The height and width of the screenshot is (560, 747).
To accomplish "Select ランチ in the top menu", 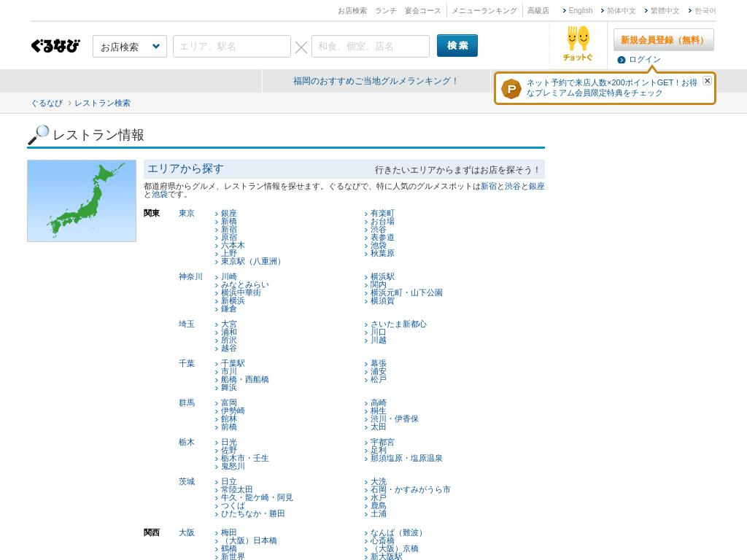I will [385, 10].
